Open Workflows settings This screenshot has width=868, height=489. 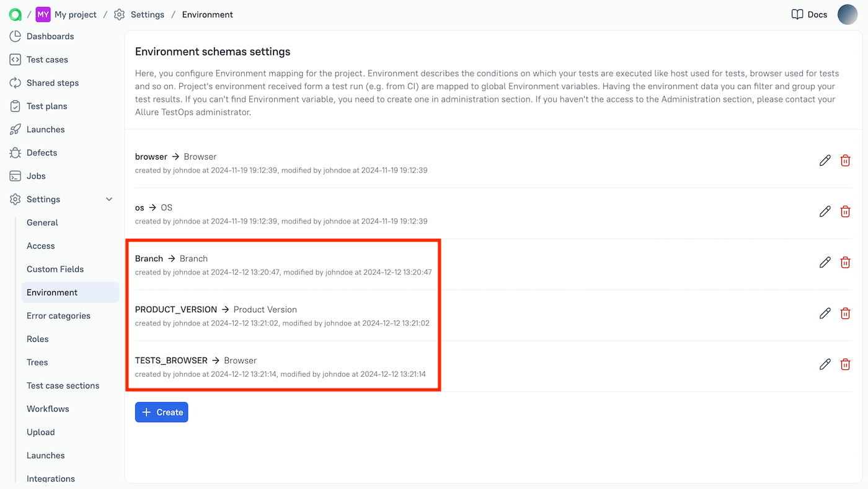(48, 408)
